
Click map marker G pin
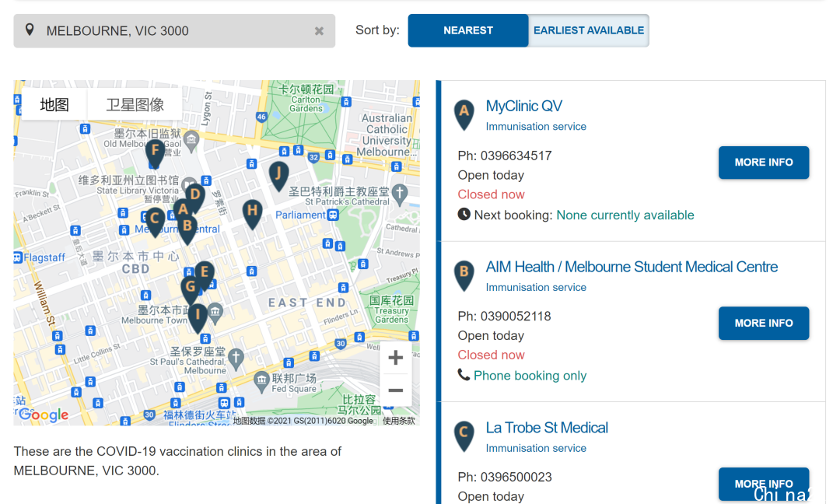pos(191,289)
